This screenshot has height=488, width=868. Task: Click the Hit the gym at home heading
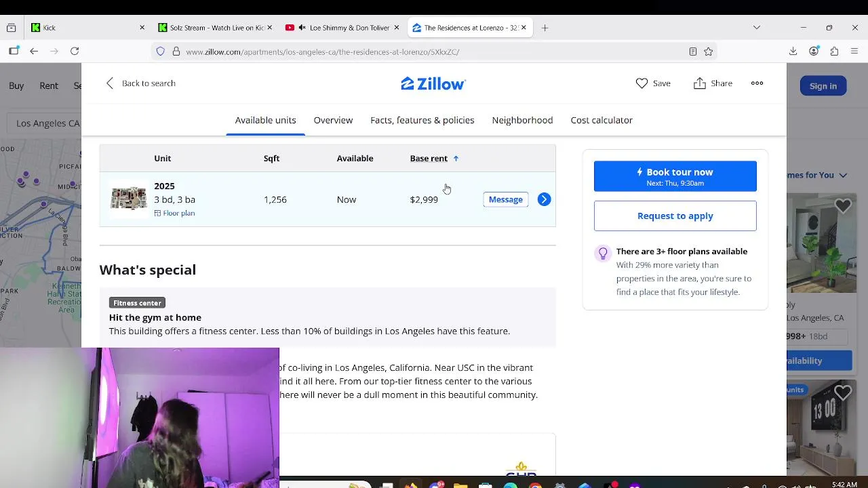[155, 317]
